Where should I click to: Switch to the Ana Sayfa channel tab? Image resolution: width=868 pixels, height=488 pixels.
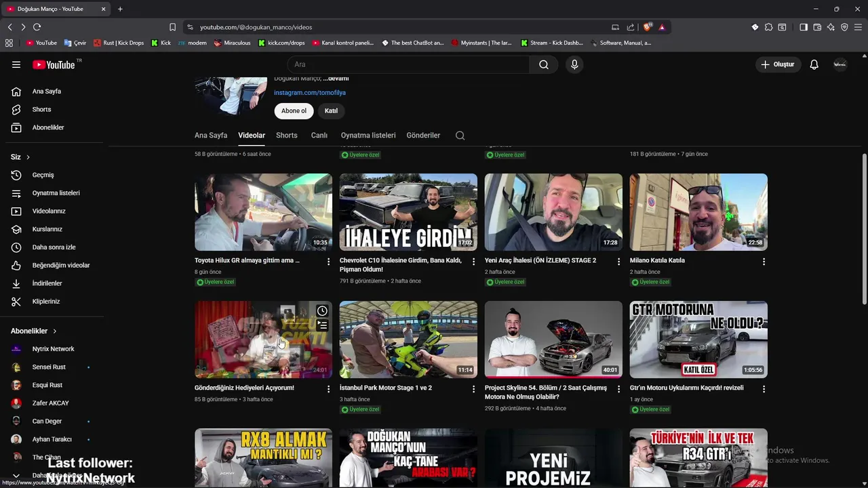[x=211, y=136]
